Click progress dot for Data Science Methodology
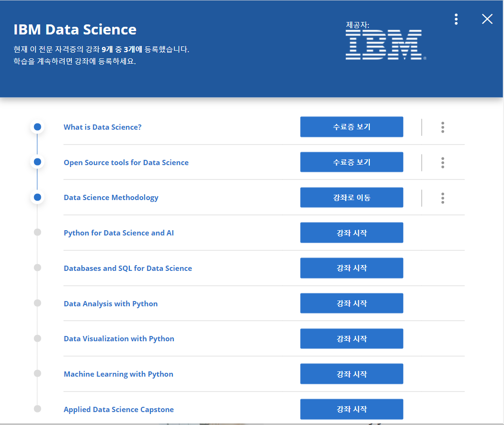 point(37,197)
